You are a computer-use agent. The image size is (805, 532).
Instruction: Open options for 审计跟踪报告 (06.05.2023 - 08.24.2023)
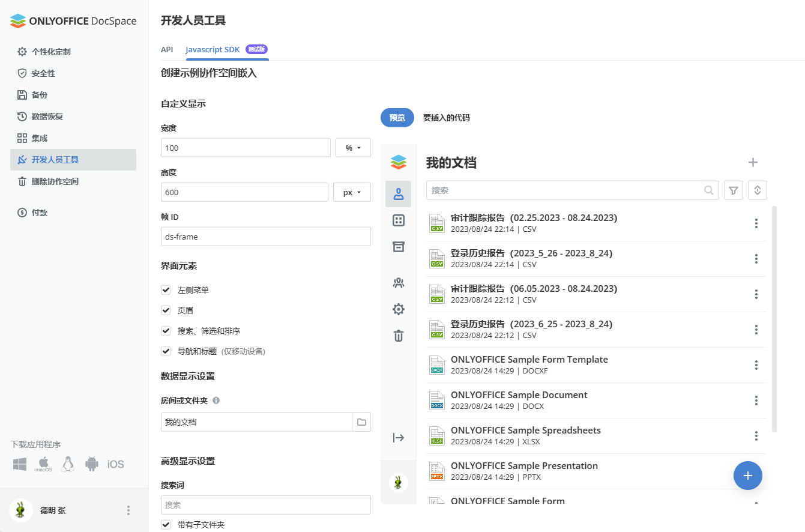[756, 294]
